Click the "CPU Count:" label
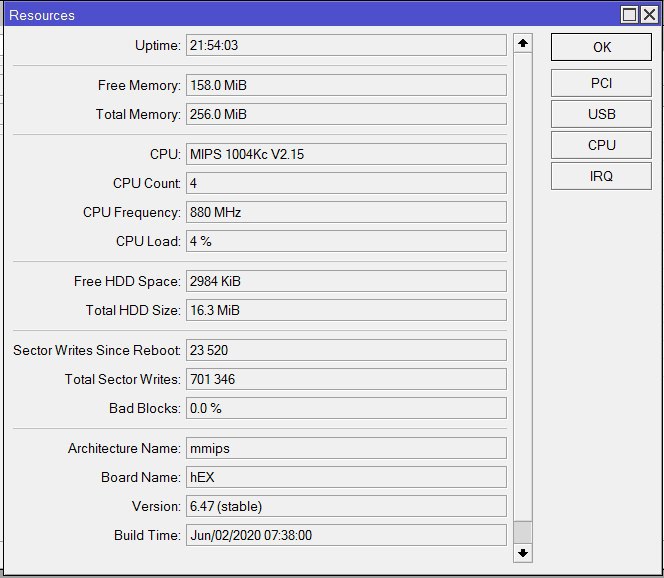The width and height of the screenshot is (664, 578). coord(147,183)
